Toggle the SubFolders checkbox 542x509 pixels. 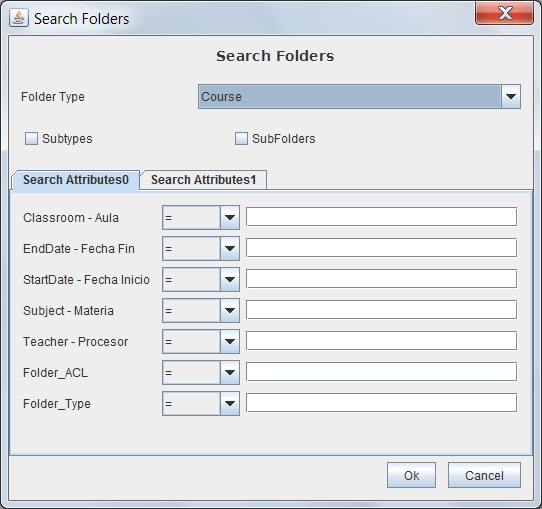click(x=241, y=139)
